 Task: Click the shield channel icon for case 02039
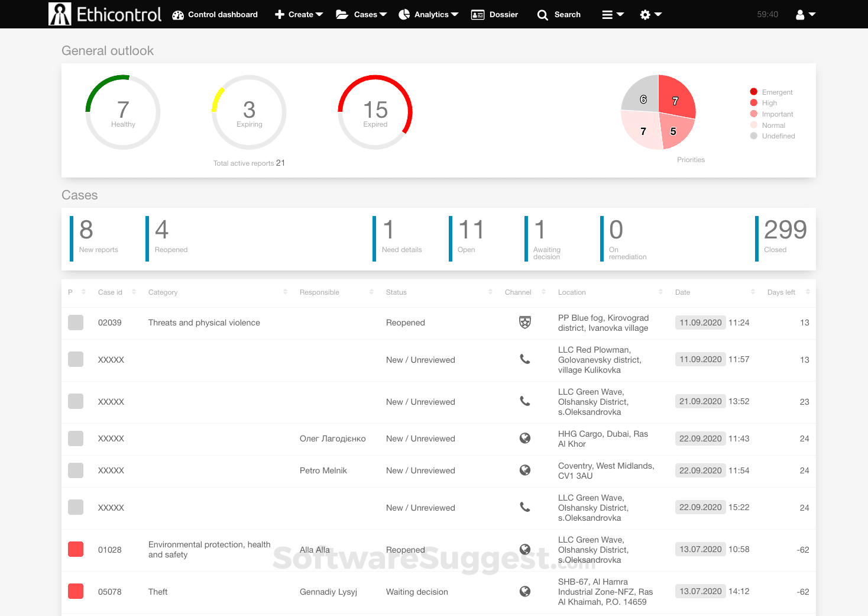point(525,322)
